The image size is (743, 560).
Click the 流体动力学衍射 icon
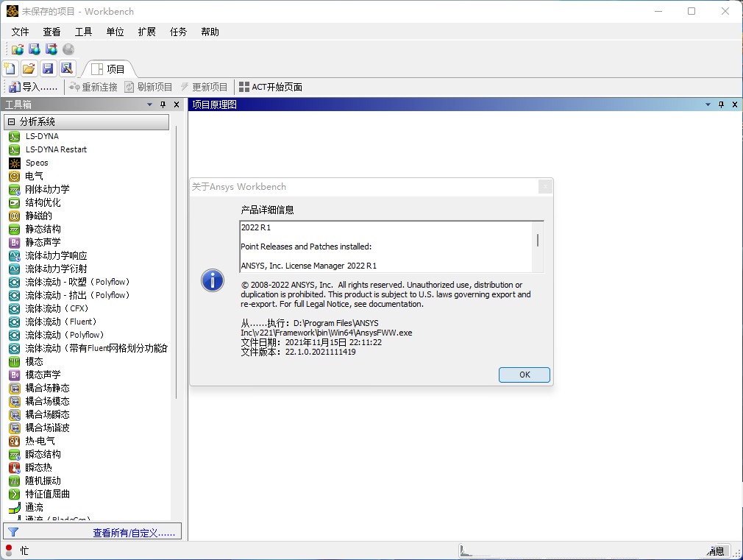click(x=14, y=269)
